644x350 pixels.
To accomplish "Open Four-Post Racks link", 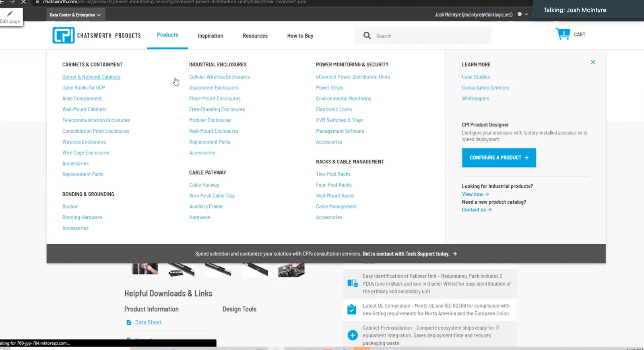I will (334, 185).
